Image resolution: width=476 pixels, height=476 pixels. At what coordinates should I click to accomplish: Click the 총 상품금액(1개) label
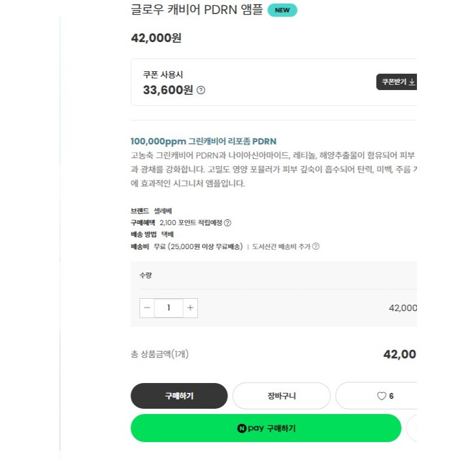point(159,354)
